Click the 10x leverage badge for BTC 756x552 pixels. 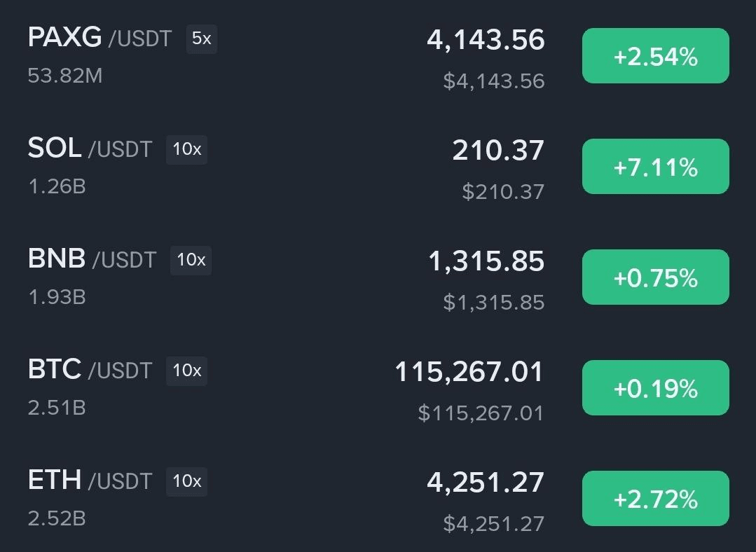[x=186, y=371]
